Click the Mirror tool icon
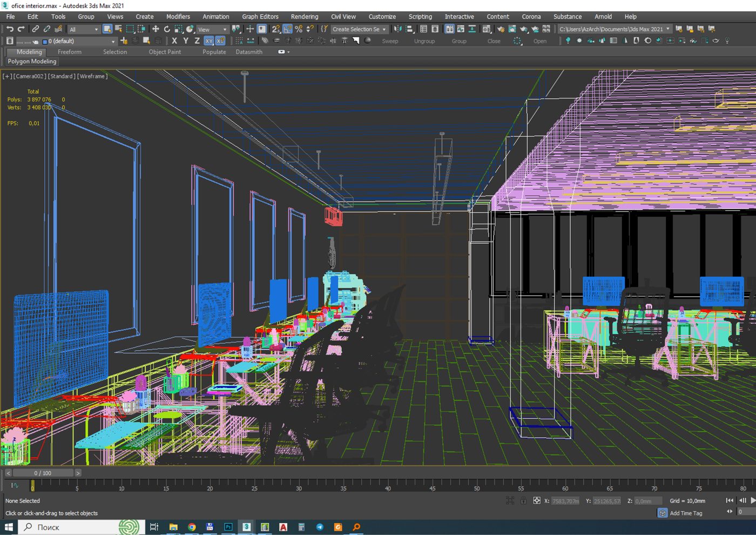The height and width of the screenshot is (535, 756). coord(398,29)
